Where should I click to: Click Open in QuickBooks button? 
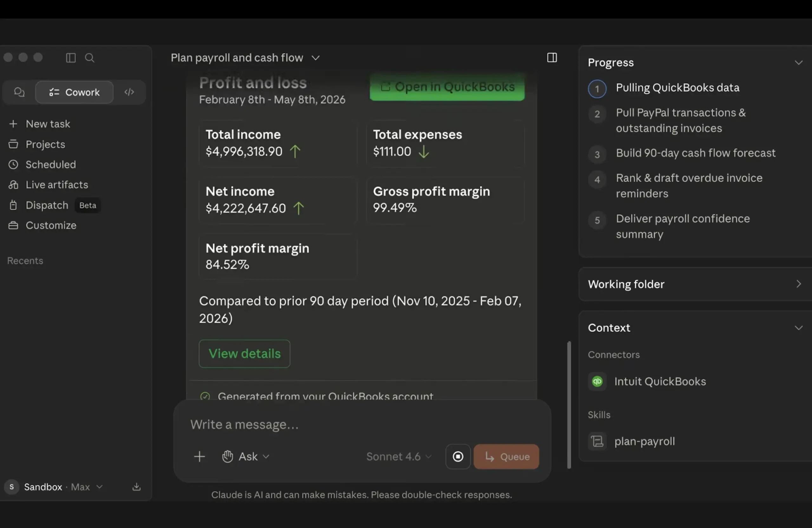pyautogui.click(x=447, y=87)
